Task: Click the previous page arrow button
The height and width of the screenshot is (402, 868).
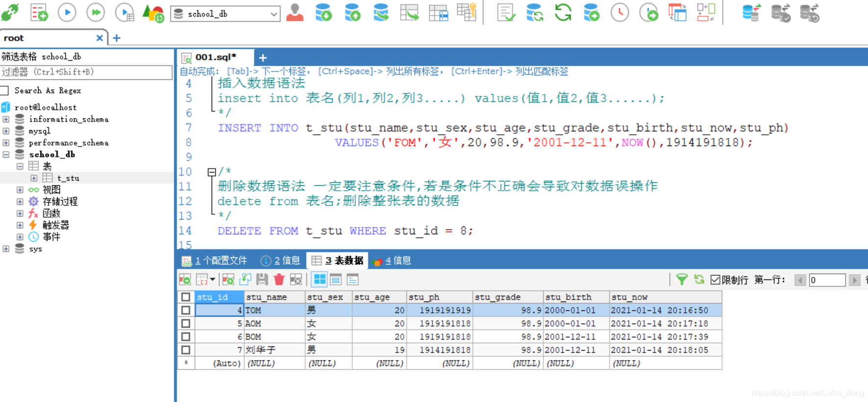Action: [x=800, y=280]
